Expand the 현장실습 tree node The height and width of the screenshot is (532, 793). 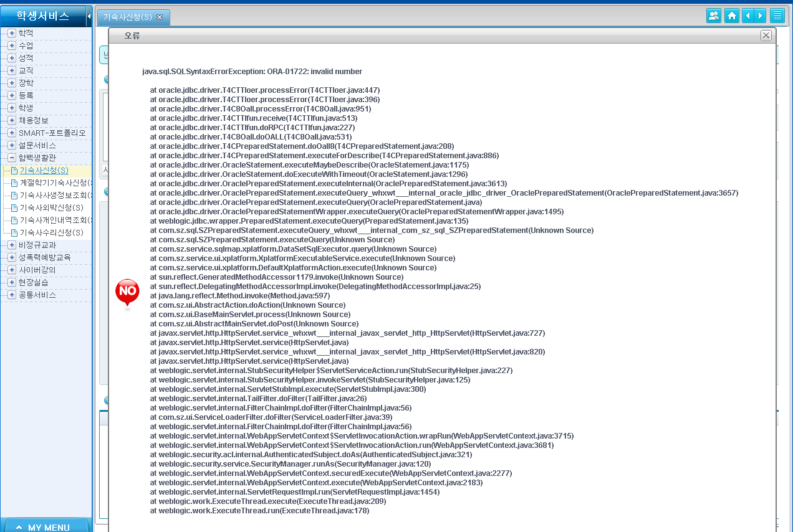tap(12, 282)
